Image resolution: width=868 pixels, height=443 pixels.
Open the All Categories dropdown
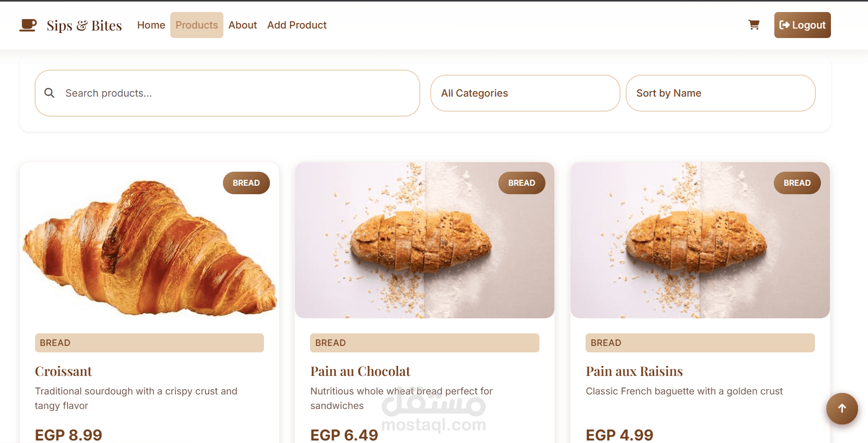(x=525, y=93)
